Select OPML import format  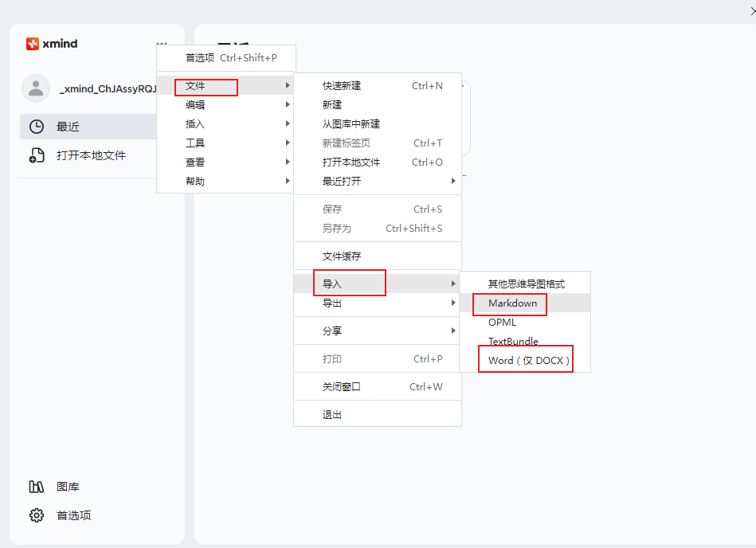point(502,322)
